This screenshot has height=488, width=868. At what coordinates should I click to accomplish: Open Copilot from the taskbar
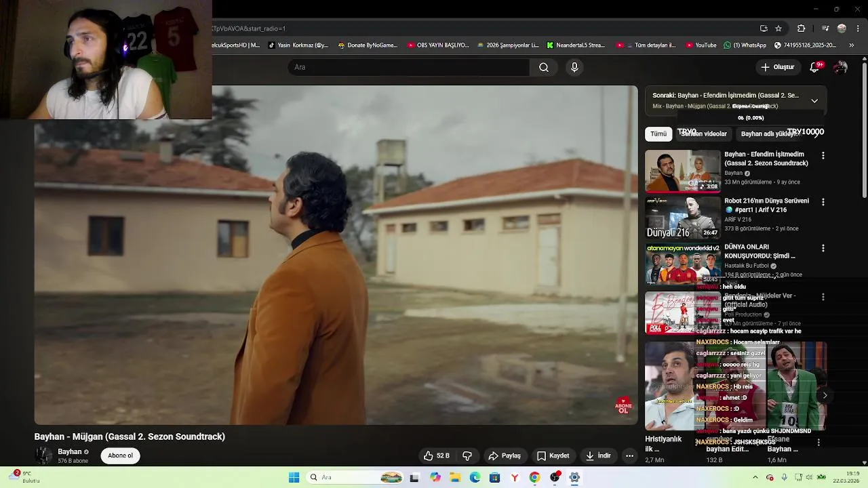coord(435,477)
